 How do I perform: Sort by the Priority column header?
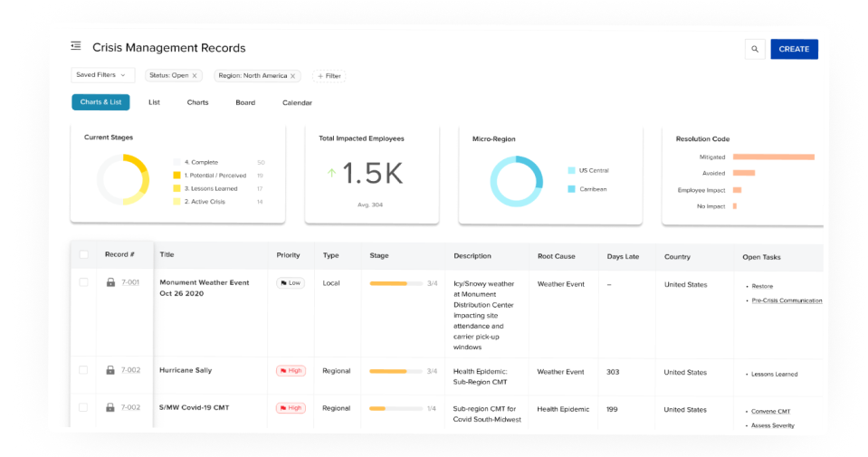(x=288, y=255)
